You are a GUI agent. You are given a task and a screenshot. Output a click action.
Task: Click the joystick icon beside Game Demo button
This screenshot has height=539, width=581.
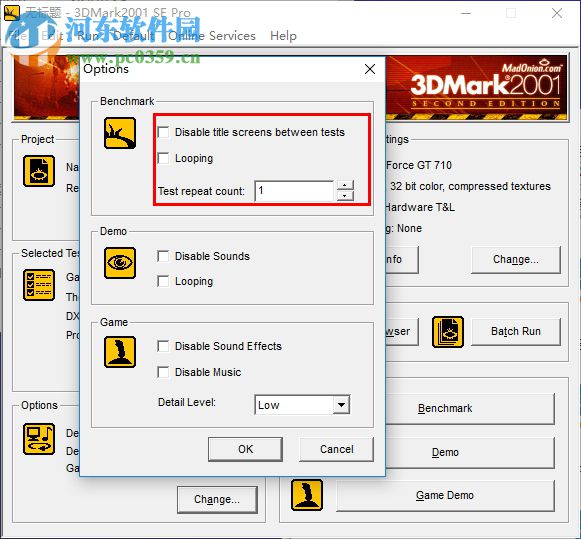[307, 495]
